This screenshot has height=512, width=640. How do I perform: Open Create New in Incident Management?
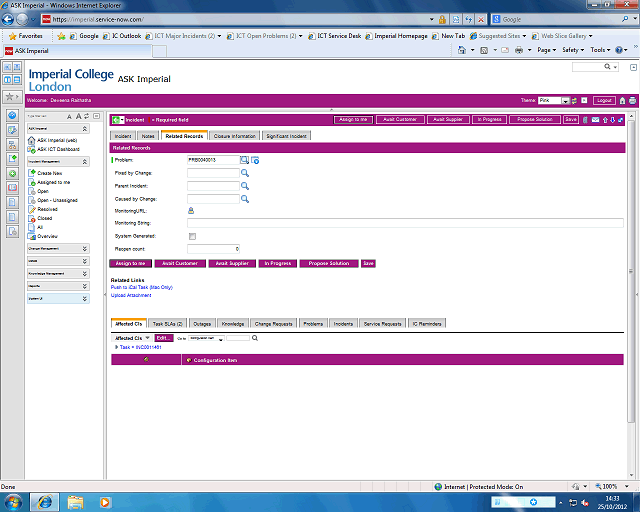tap(51, 173)
